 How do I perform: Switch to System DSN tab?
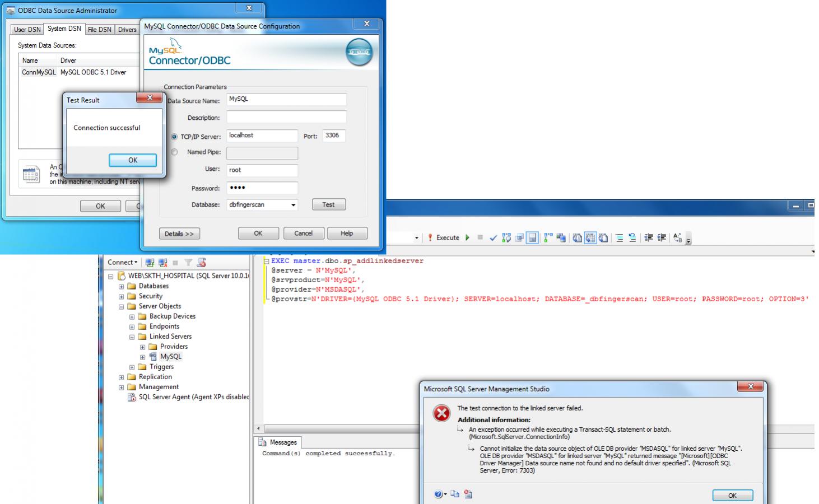coord(64,29)
